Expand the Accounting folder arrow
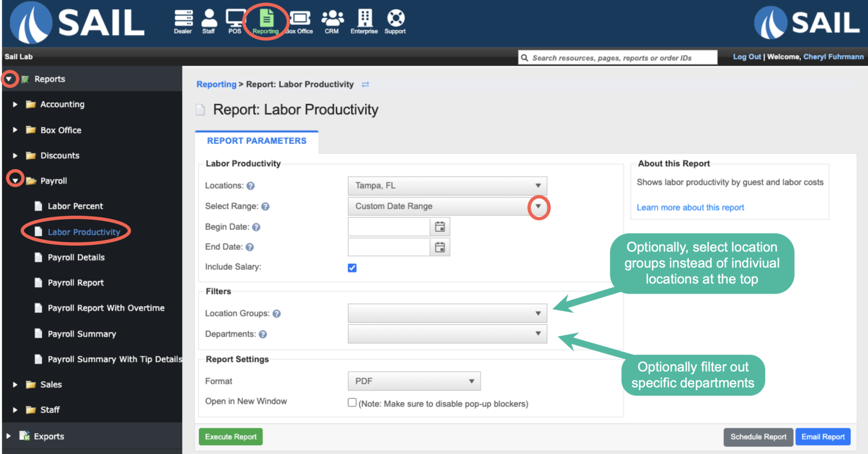Image resolution: width=868 pixels, height=454 pixels. click(15, 104)
